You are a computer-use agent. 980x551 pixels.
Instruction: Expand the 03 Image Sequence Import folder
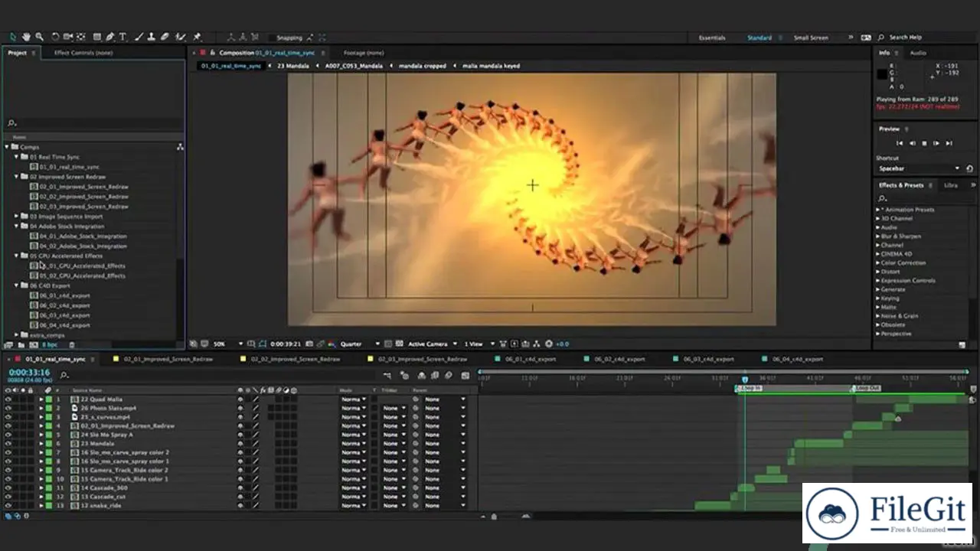[x=16, y=217]
